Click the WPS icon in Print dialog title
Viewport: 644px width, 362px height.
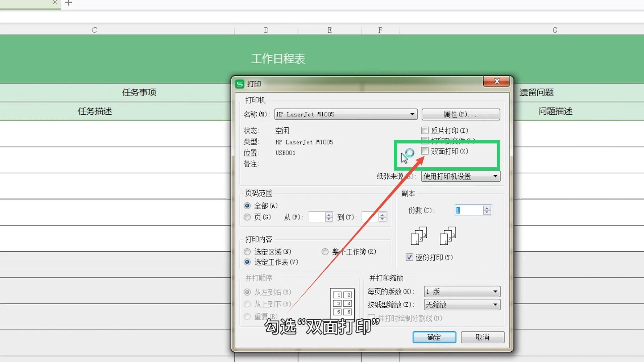[x=239, y=84]
